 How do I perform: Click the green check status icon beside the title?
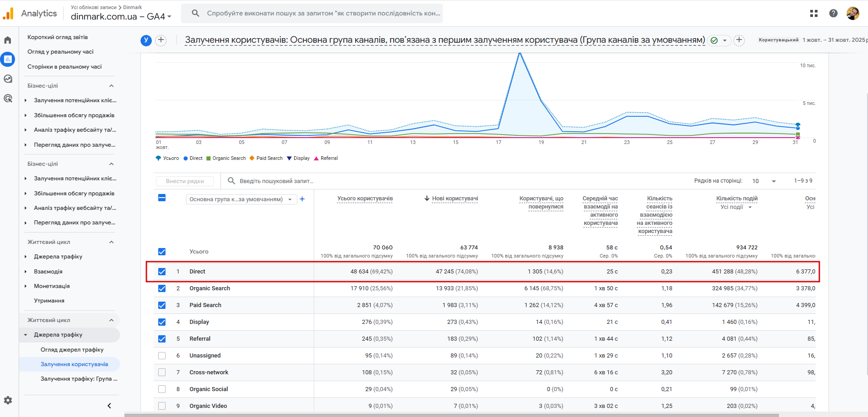(x=714, y=40)
